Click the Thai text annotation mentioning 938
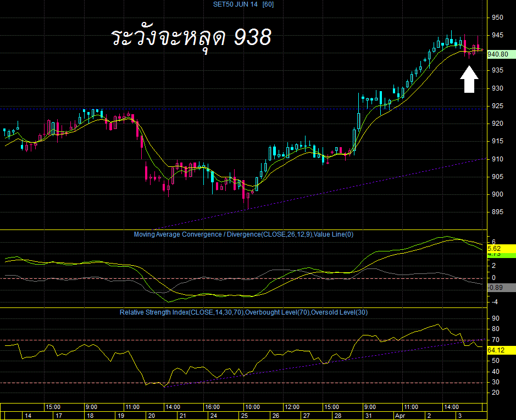 tap(191, 38)
